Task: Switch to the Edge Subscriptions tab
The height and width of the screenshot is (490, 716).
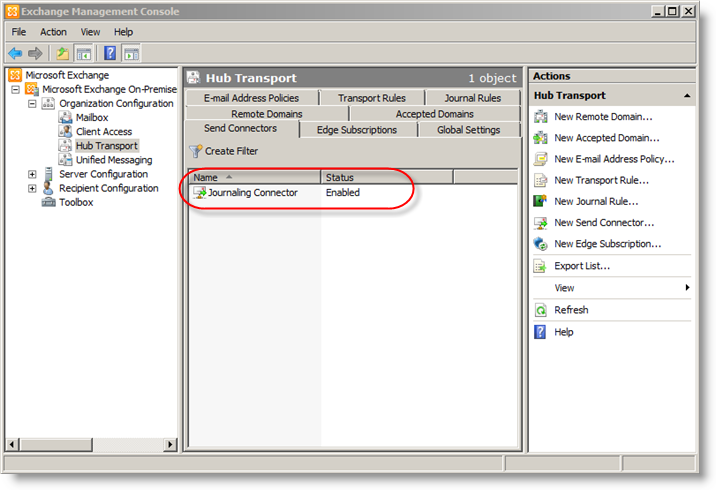Action: tap(357, 130)
